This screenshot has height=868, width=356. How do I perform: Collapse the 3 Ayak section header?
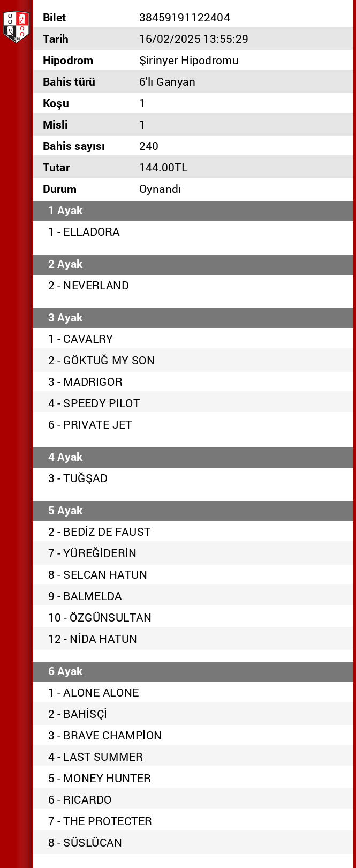[x=193, y=318]
